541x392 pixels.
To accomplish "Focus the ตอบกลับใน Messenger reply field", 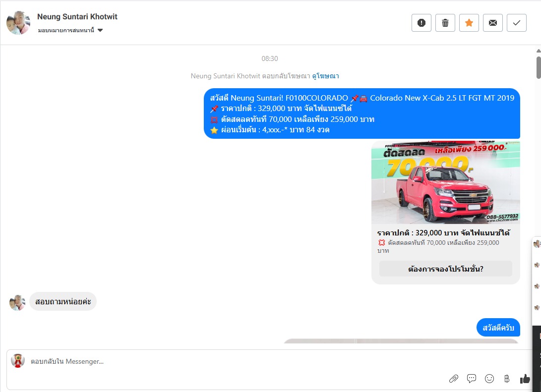I will 269,361.
